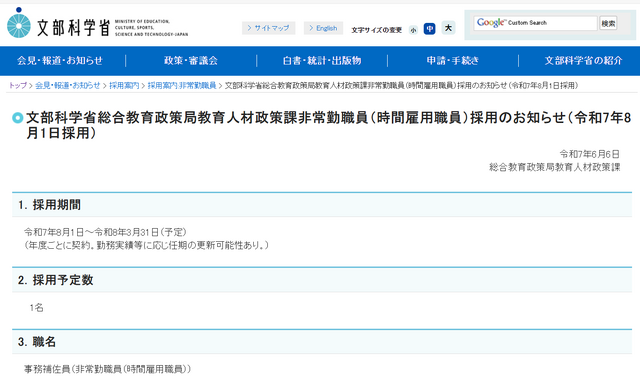This screenshot has width=640, height=382.
Task: Click the note about 任期の更新可能性あり
Action: [147, 245]
